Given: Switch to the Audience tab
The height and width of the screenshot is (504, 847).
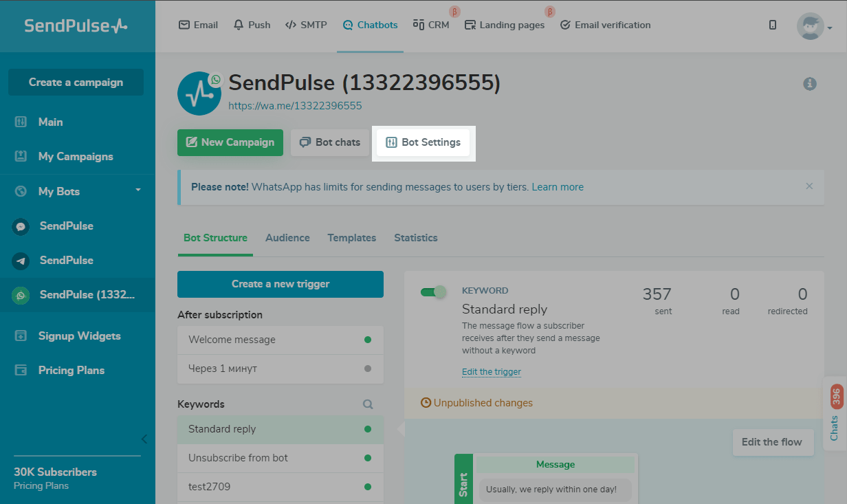Looking at the screenshot, I should [287, 238].
